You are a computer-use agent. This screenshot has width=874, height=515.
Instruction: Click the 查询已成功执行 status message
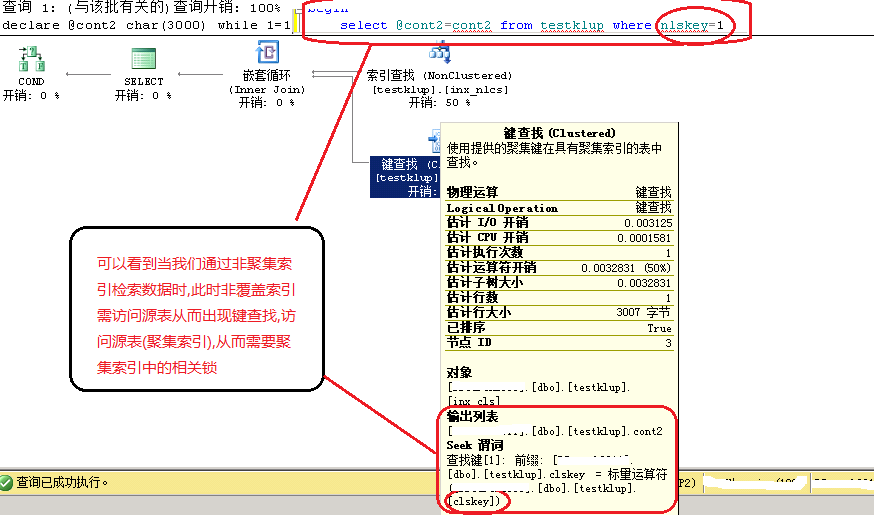coord(62,482)
